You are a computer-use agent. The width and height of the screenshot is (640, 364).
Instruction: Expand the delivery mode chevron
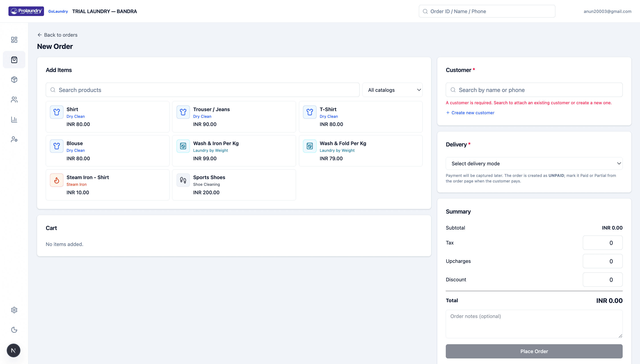click(619, 163)
